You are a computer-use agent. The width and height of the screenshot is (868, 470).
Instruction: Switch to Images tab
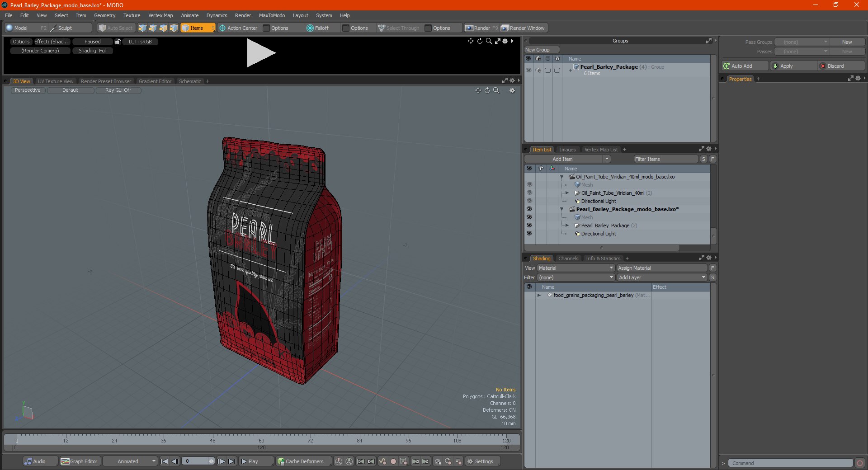(x=567, y=150)
